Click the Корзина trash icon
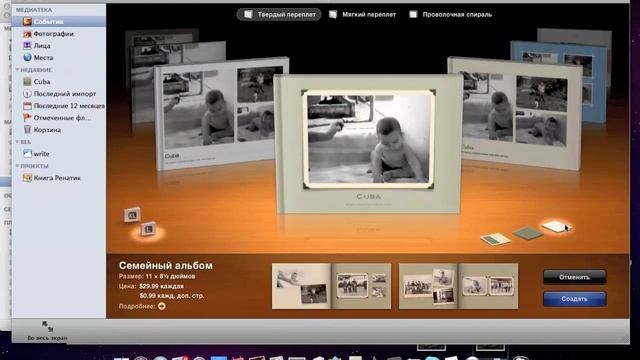640x360 pixels. (x=27, y=130)
